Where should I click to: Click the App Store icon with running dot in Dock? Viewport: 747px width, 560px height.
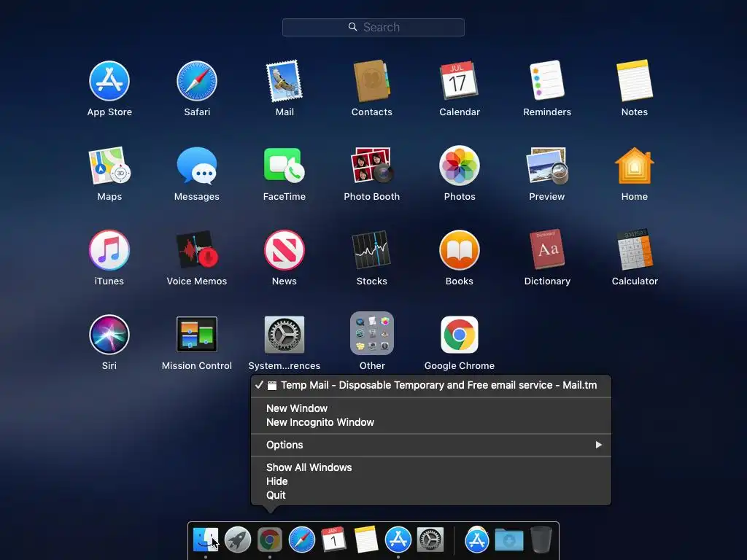click(398, 540)
